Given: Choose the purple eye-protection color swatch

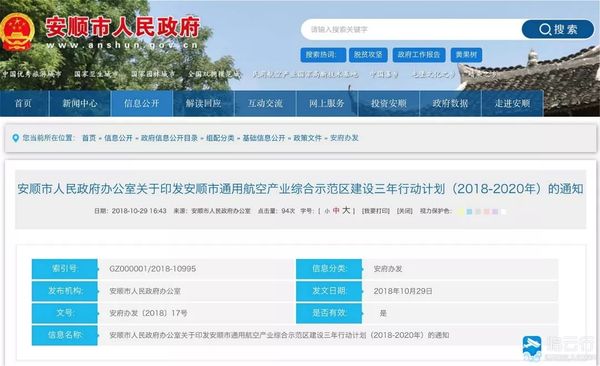Looking at the screenshot, I should [x=495, y=212].
